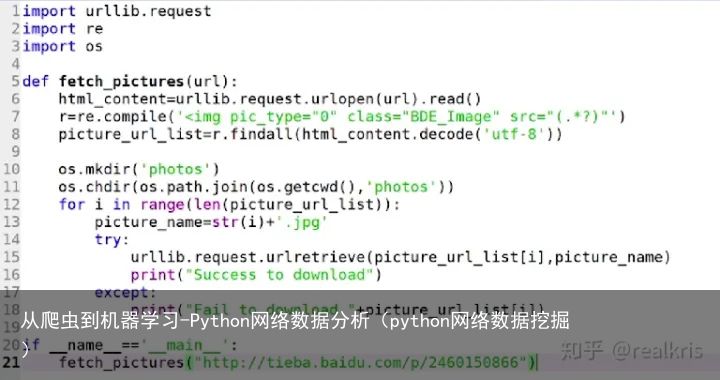The height and width of the screenshot is (380, 720).
Task: Click the 知乎 @realkris watermark
Action: [632, 351]
